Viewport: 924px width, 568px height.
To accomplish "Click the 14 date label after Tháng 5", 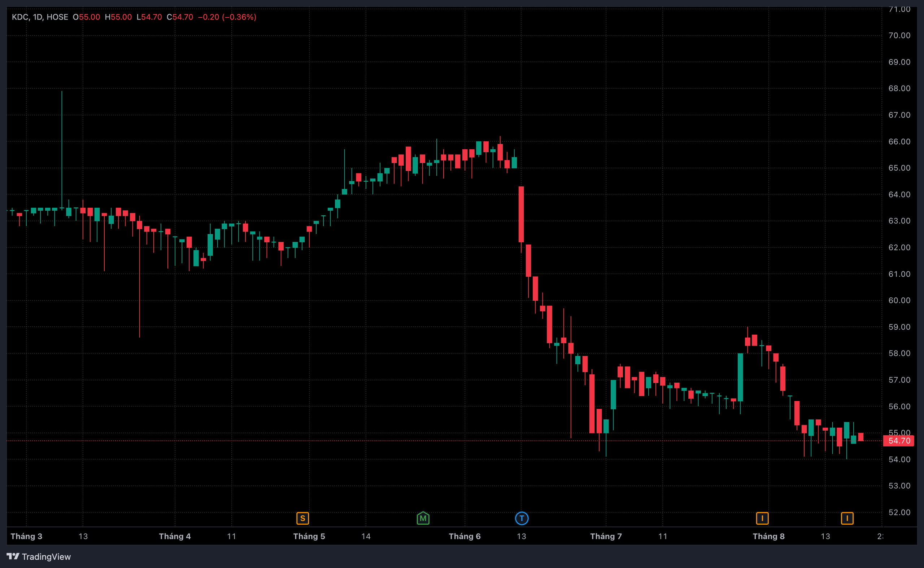I will coord(366,536).
